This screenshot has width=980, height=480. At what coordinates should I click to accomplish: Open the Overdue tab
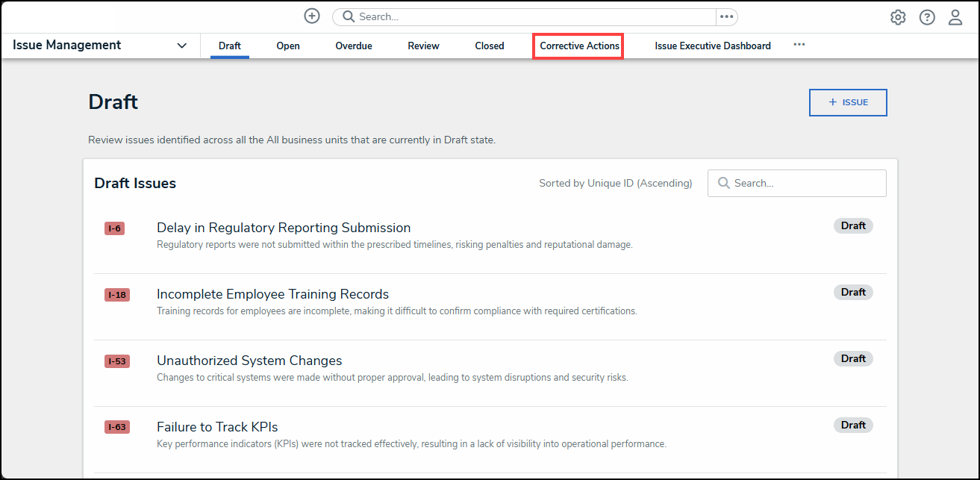[354, 46]
